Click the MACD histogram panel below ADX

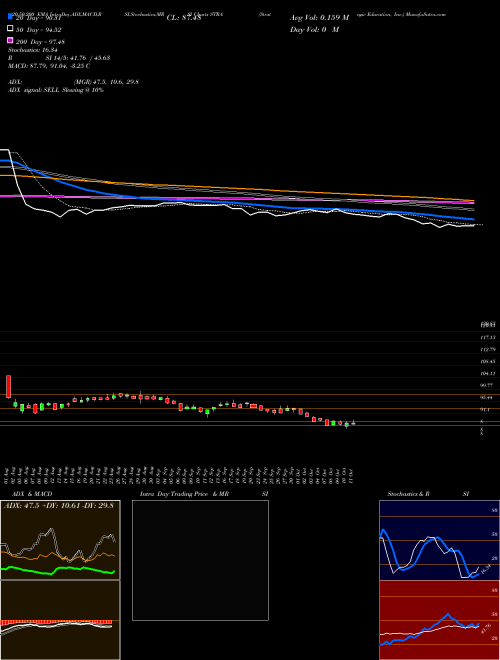coord(60,620)
